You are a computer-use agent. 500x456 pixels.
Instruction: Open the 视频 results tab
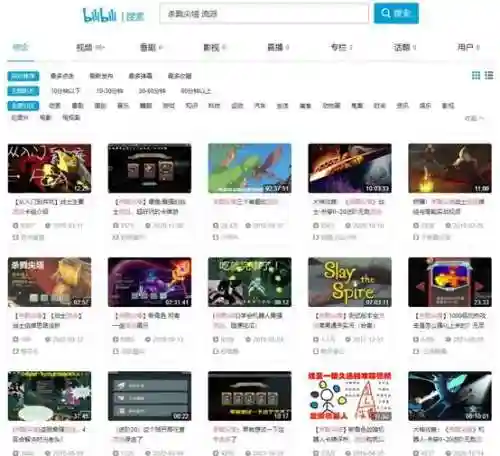coord(90,48)
